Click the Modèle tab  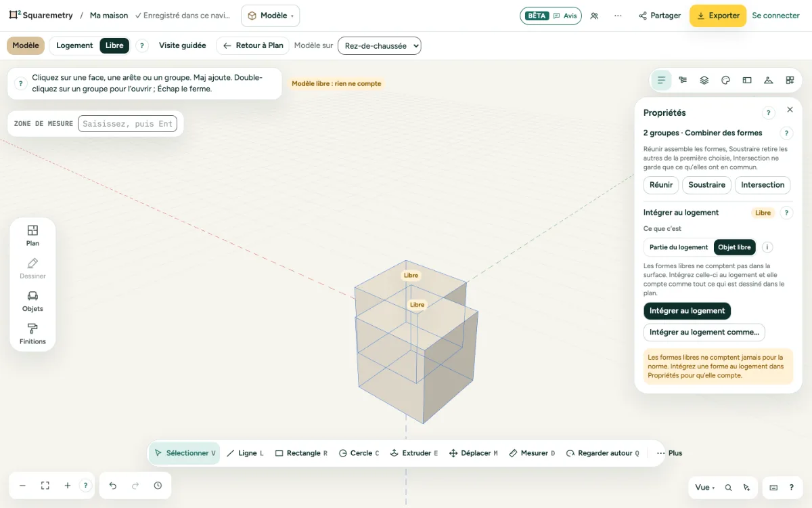[x=26, y=45]
